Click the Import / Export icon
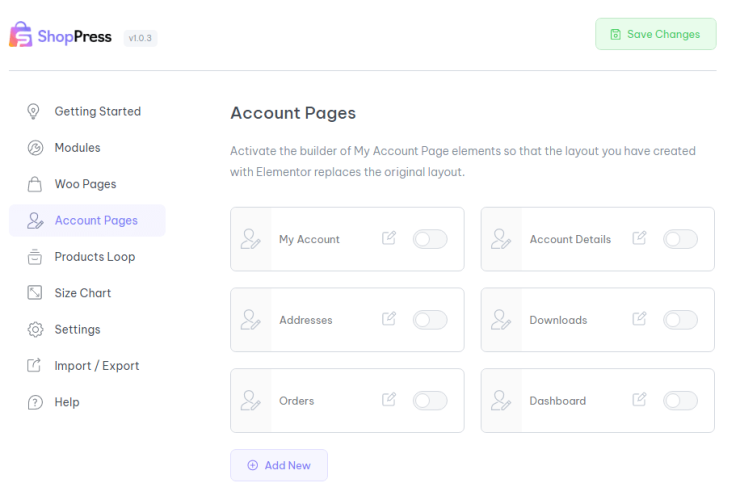Viewport: 740px width, 504px height. (34, 365)
